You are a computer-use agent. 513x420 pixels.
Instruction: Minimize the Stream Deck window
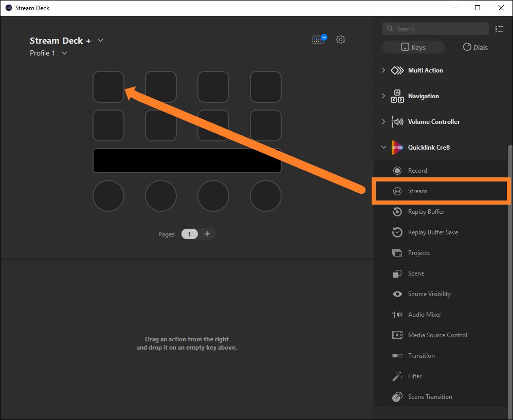tap(454, 8)
